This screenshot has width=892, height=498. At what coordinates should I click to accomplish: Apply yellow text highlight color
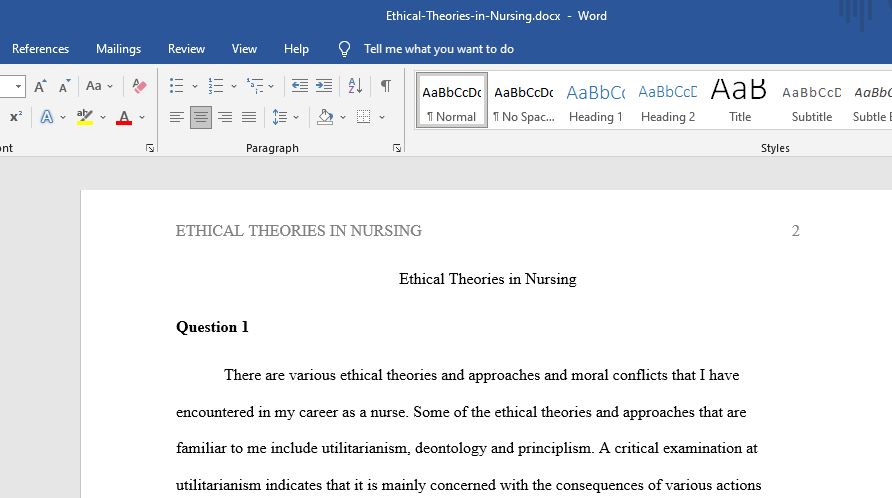point(85,117)
